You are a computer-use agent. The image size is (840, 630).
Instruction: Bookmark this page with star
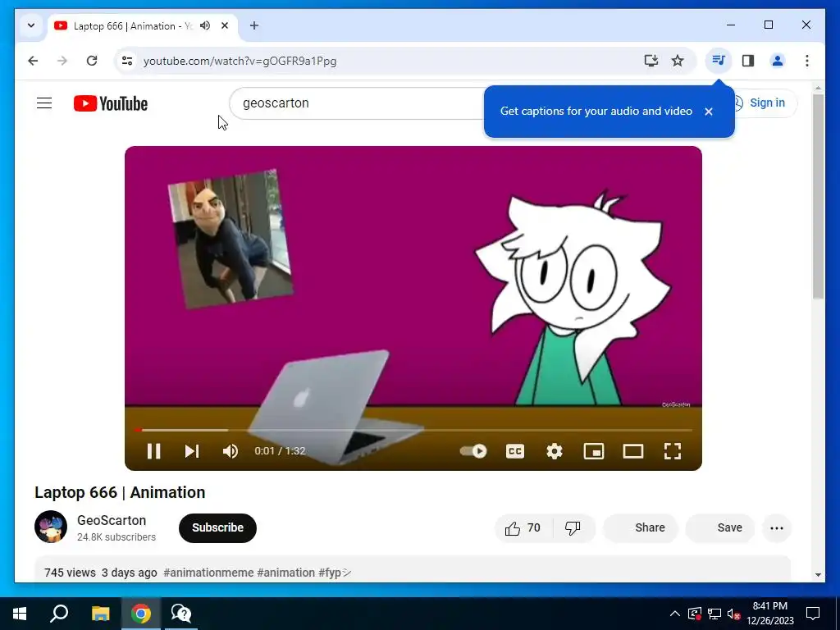[x=678, y=61]
